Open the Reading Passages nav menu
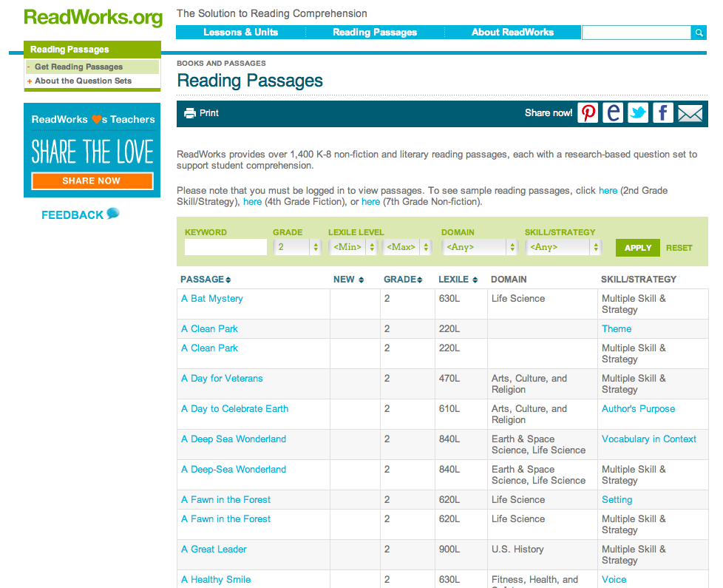Image resolution: width=723 pixels, height=588 pixels. 375,33
